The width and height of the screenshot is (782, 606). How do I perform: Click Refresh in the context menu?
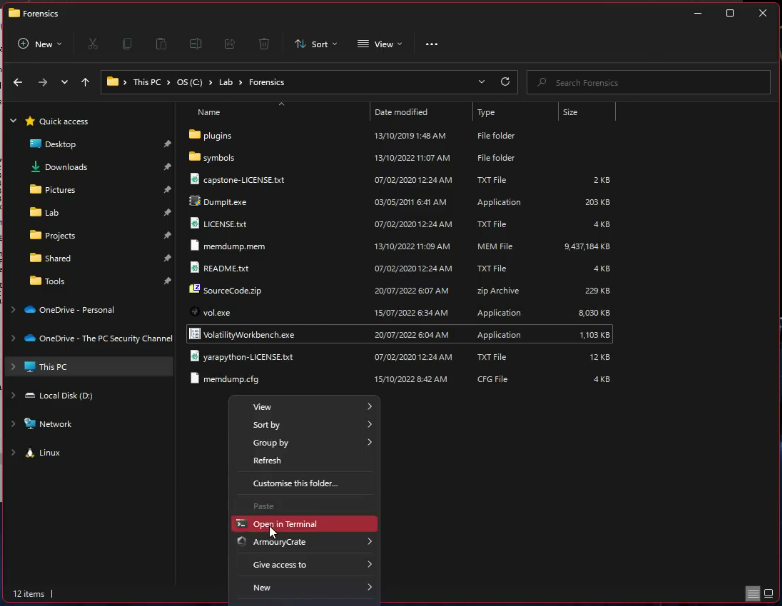(x=267, y=461)
